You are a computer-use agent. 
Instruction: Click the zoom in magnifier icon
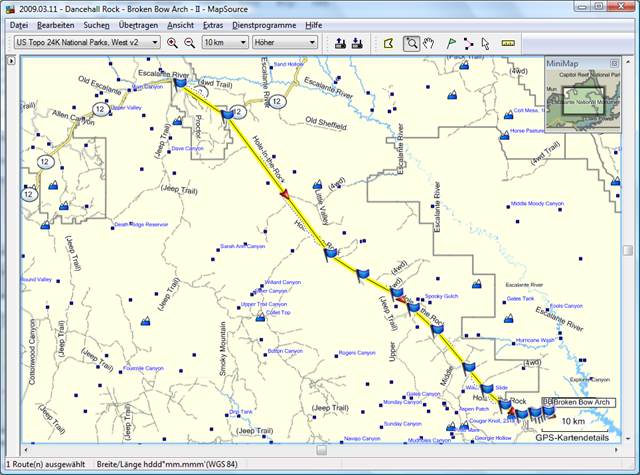[172, 43]
